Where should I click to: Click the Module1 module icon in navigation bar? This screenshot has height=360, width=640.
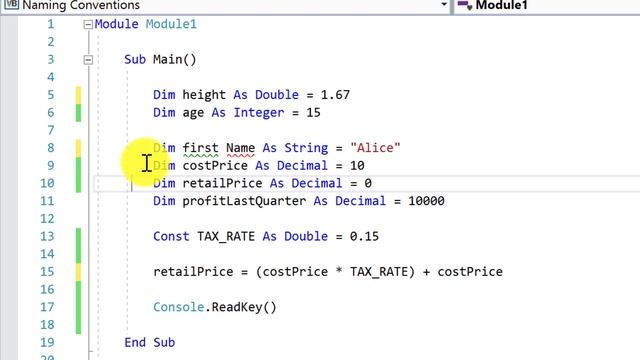point(464,5)
